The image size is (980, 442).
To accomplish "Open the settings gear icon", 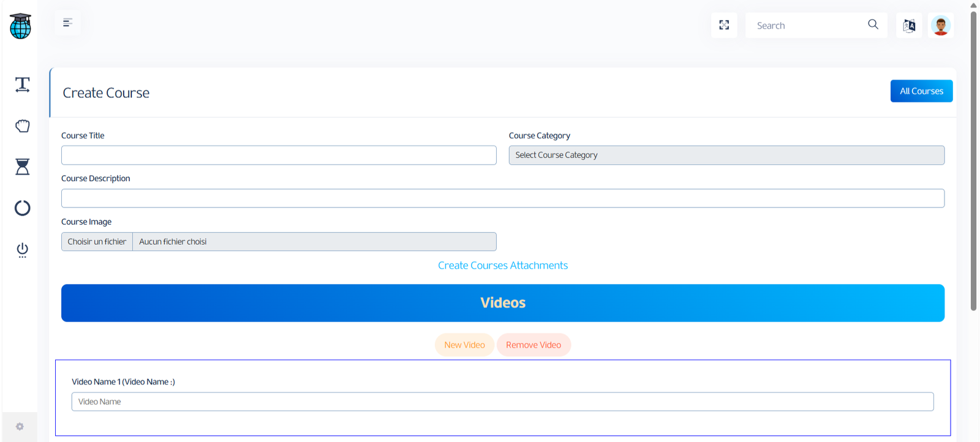I will point(20,427).
